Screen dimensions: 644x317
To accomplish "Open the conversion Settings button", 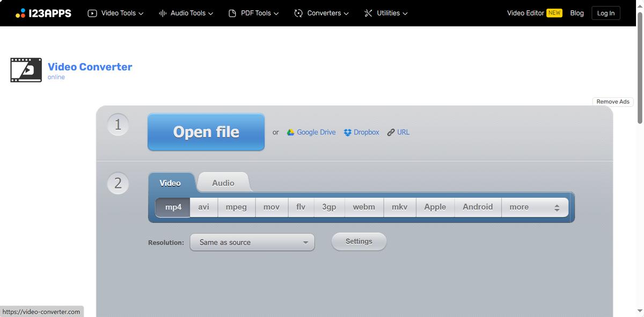I will [x=358, y=242].
